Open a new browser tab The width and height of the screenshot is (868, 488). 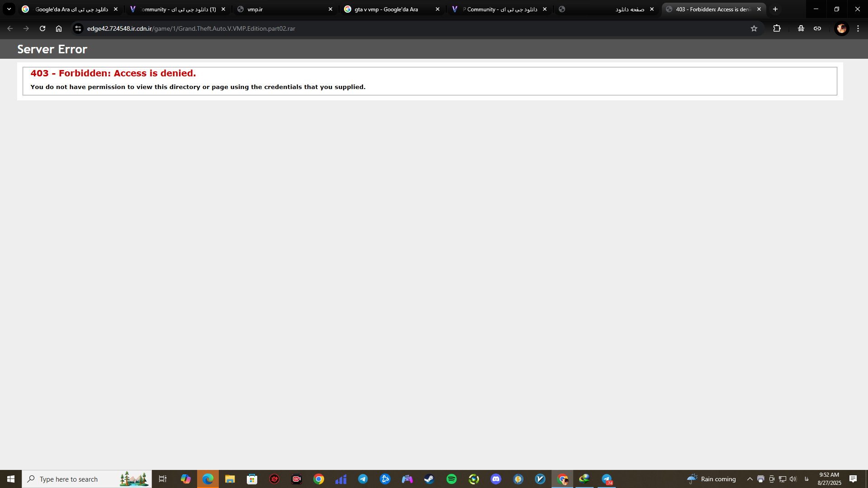click(x=775, y=9)
